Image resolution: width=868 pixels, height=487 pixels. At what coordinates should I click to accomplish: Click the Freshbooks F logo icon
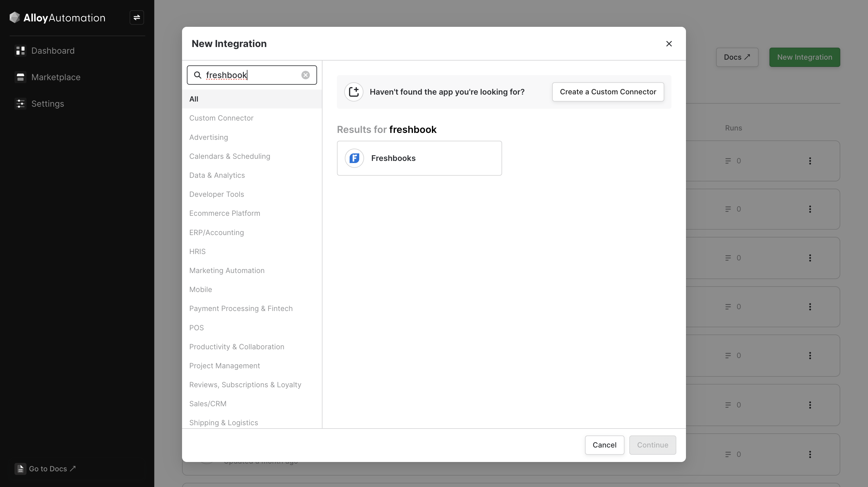click(354, 158)
